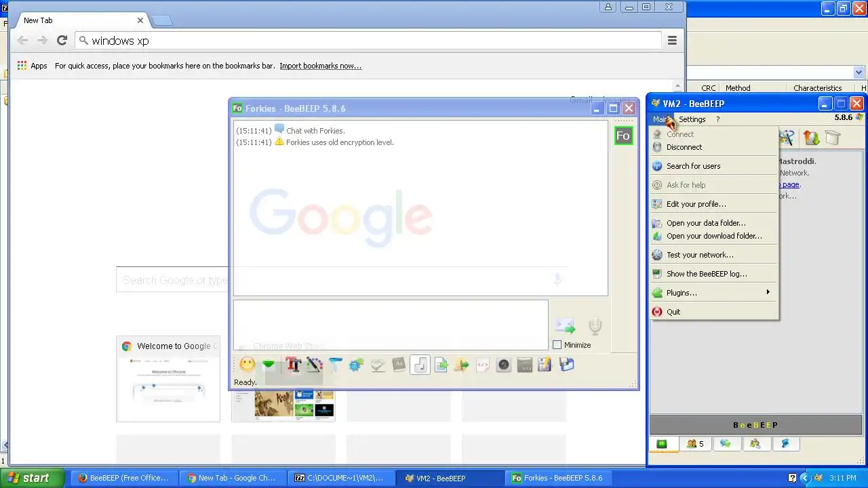
Task: Tick the Minimize checkbox
Action: click(557, 345)
